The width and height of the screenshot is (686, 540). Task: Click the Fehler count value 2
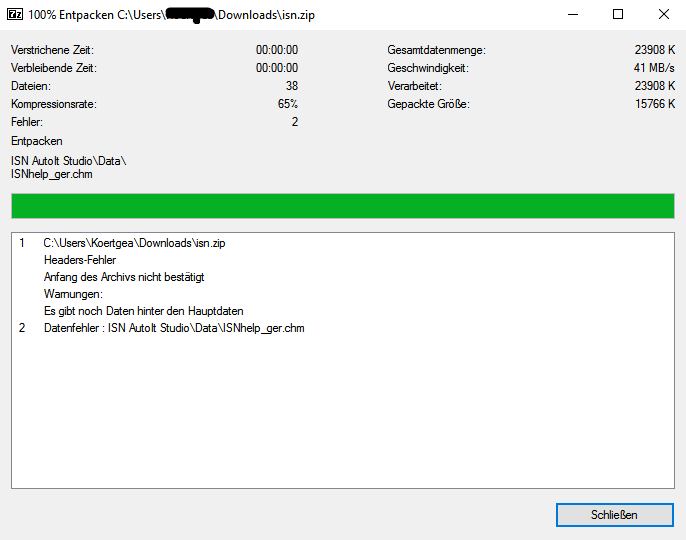pyautogui.click(x=294, y=122)
